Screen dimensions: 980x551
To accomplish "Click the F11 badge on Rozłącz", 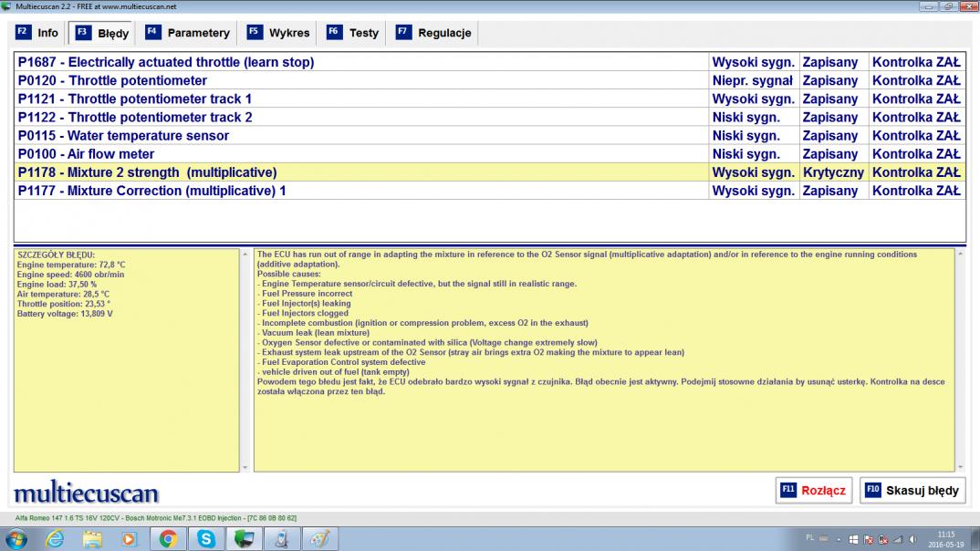I will tap(788, 489).
